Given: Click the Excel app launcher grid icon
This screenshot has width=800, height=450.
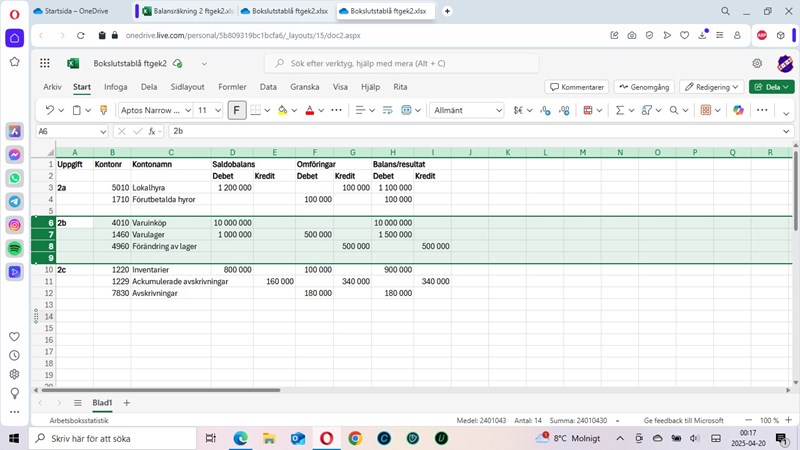Looking at the screenshot, I should click(45, 63).
